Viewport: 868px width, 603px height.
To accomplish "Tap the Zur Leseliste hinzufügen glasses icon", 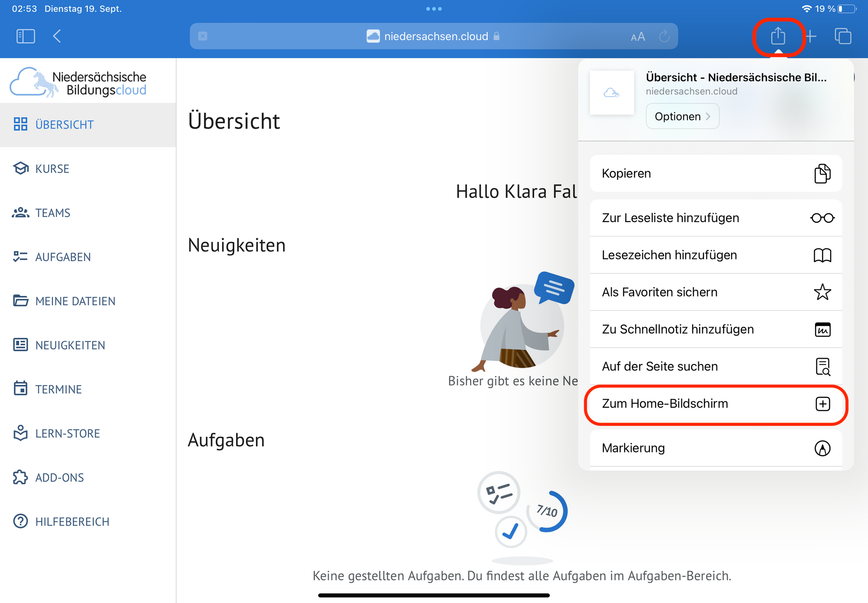I will 822,218.
